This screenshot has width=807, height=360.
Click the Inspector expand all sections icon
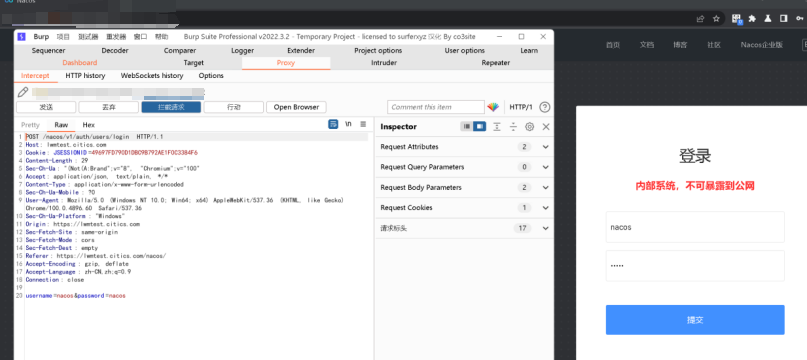coord(497,127)
